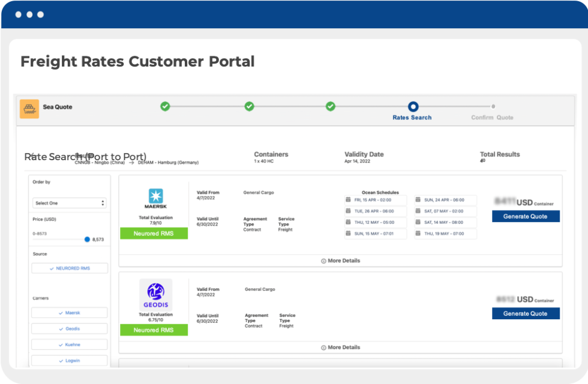Generate a quote for the Maersk rate
The height and width of the screenshot is (384, 588).
[526, 217]
